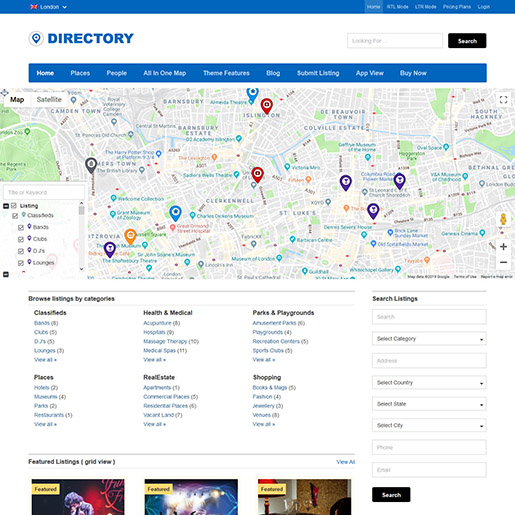Switch to RTL Mode in top bar

click(397, 7)
